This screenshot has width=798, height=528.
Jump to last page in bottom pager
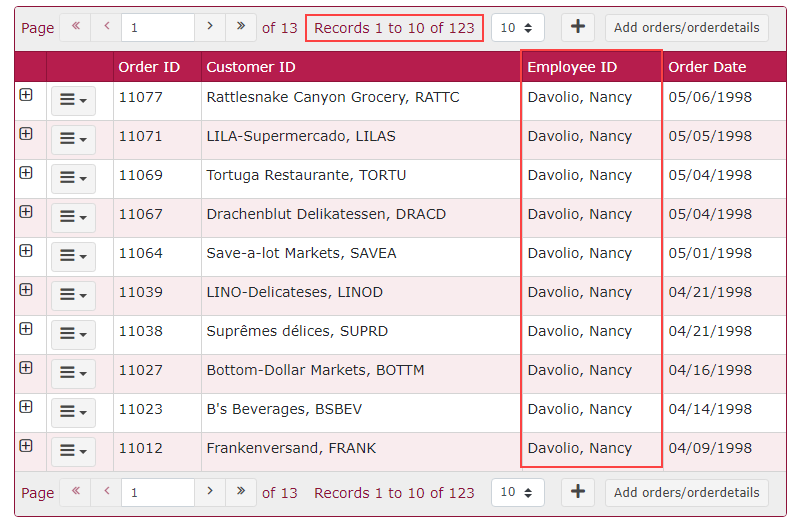[x=241, y=492]
